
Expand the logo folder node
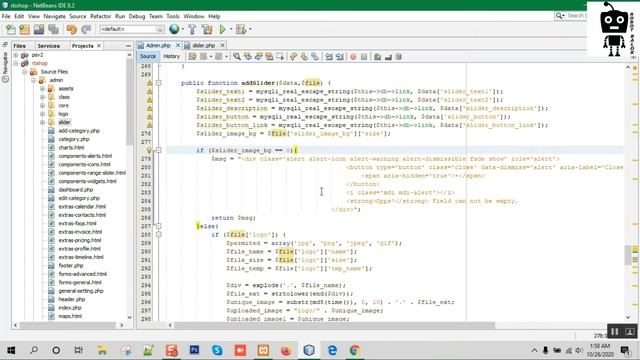click(42, 114)
